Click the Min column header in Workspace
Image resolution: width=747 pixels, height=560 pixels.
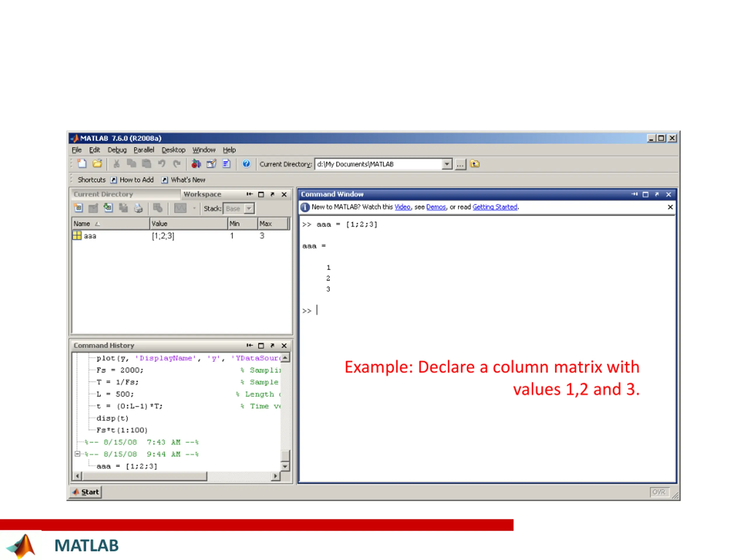pyautogui.click(x=242, y=223)
